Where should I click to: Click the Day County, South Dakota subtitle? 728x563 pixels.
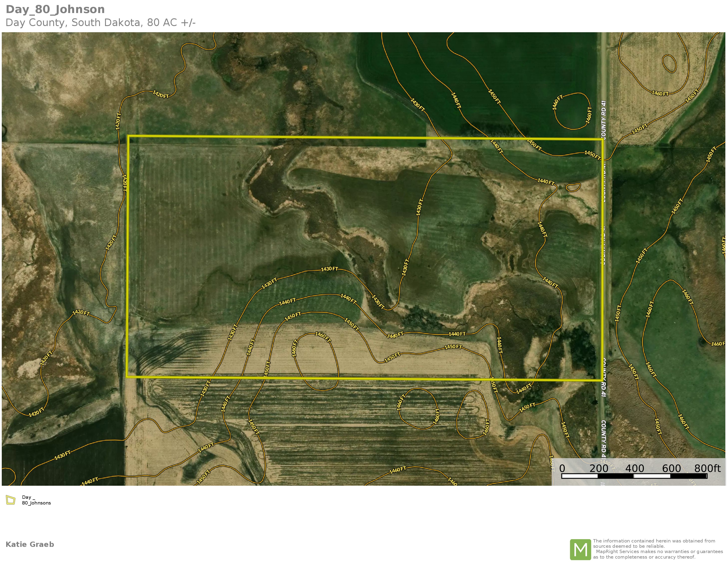[100, 23]
